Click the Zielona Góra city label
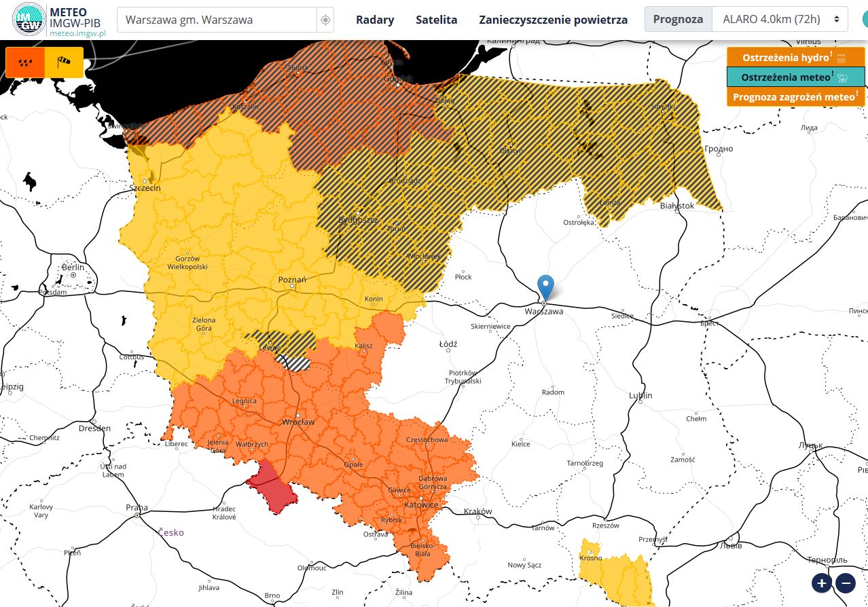Screen dimensions: 868x607 (x=204, y=324)
